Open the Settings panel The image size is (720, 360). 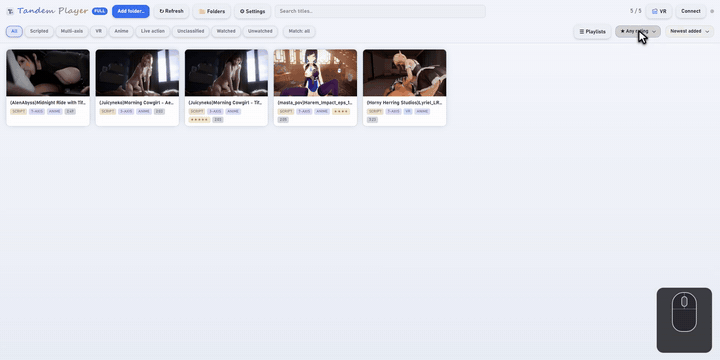pyautogui.click(x=252, y=11)
